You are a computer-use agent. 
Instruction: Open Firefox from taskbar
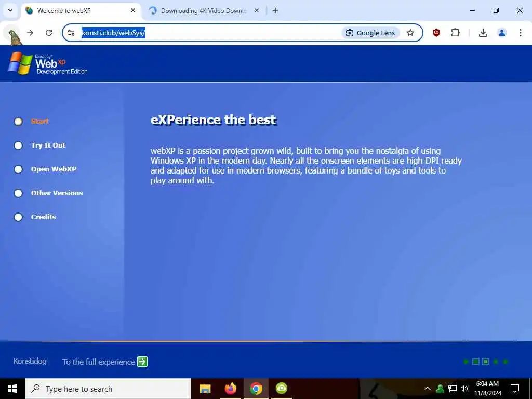[230, 389]
